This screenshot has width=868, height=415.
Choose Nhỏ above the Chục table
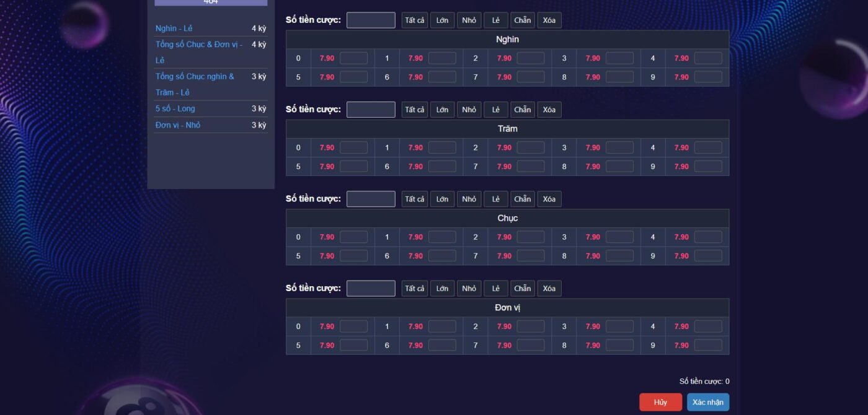click(x=469, y=199)
